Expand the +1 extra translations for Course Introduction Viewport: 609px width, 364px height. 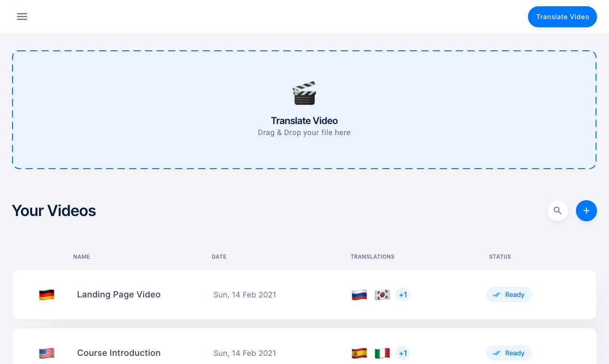click(403, 353)
